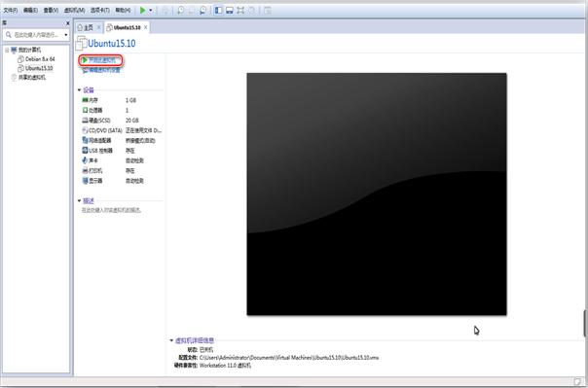This screenshot has width=588, height=388.
Task: Open the 帮助(H) menu
Action: (x=123, y=11)
